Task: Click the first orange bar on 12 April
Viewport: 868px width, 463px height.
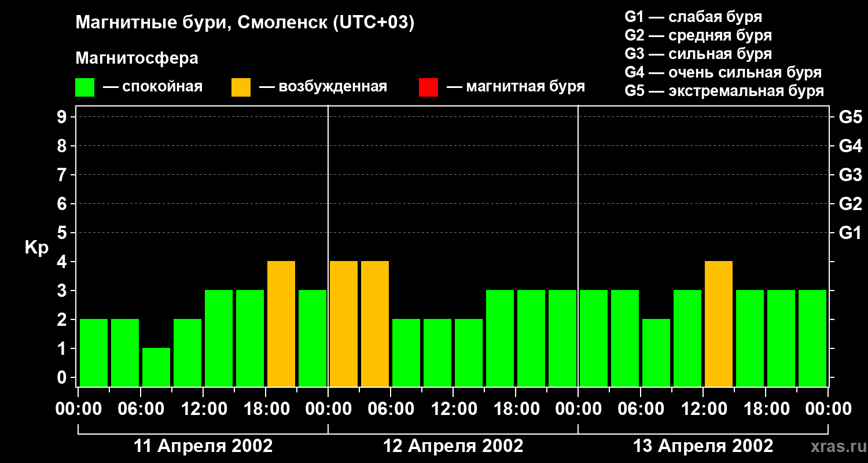Action: click(344, 324)
